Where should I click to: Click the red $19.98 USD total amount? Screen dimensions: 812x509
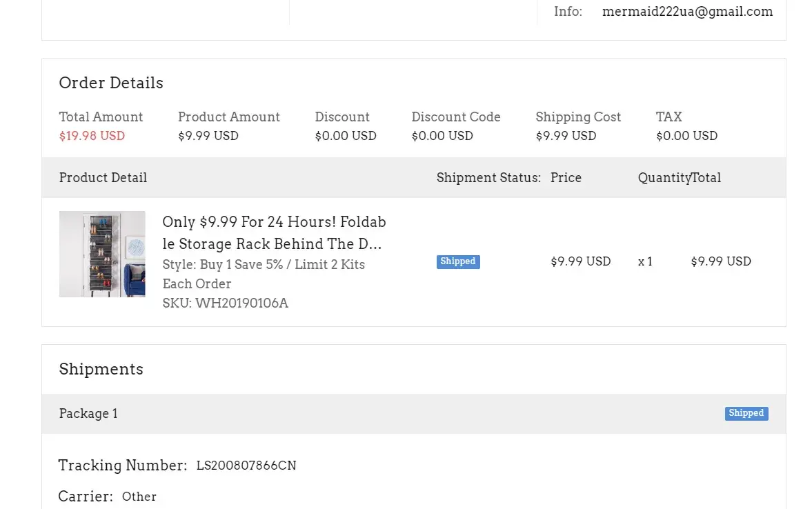(x=92, y=136)
